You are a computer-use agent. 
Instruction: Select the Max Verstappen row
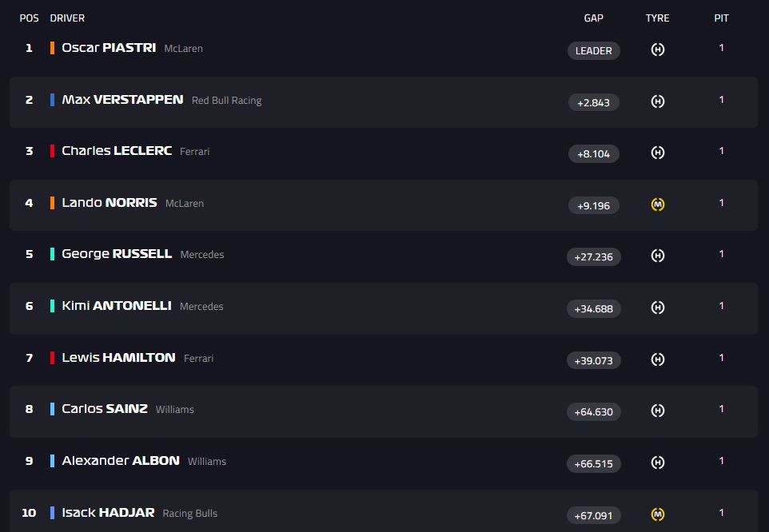(x=384, y=101)
